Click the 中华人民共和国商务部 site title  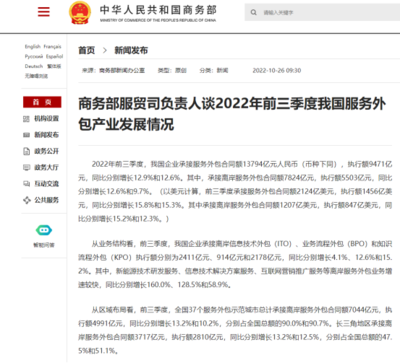pos(158,10)
